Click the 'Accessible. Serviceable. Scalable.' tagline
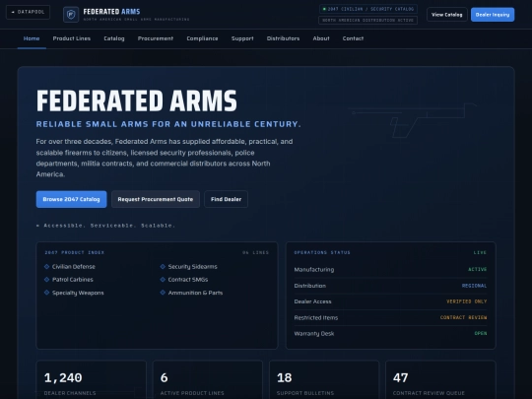This screenshot has width=532, height=399. click(x=105, y=226)
